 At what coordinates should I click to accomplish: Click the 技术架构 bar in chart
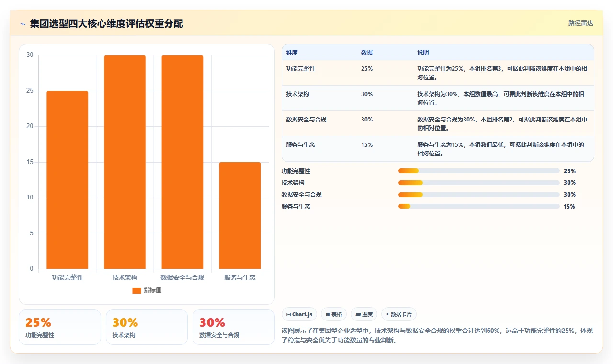coord(125,162)
